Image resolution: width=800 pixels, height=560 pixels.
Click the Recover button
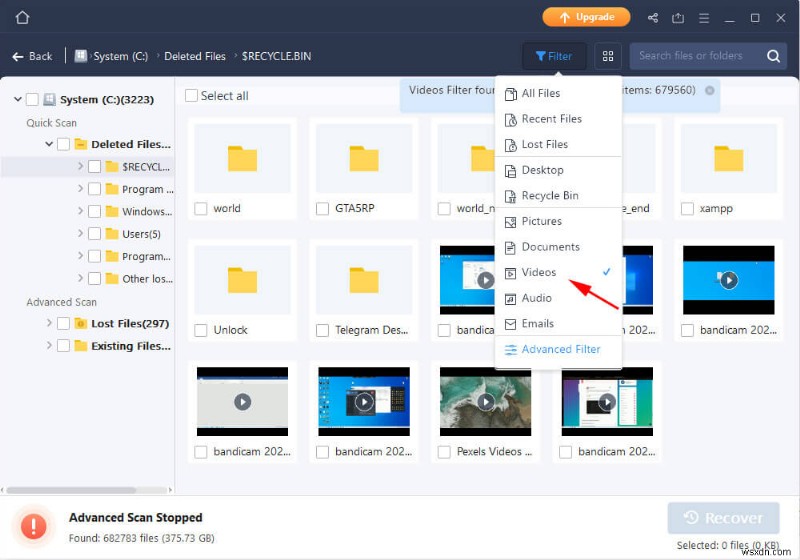[x=723, y=518]
